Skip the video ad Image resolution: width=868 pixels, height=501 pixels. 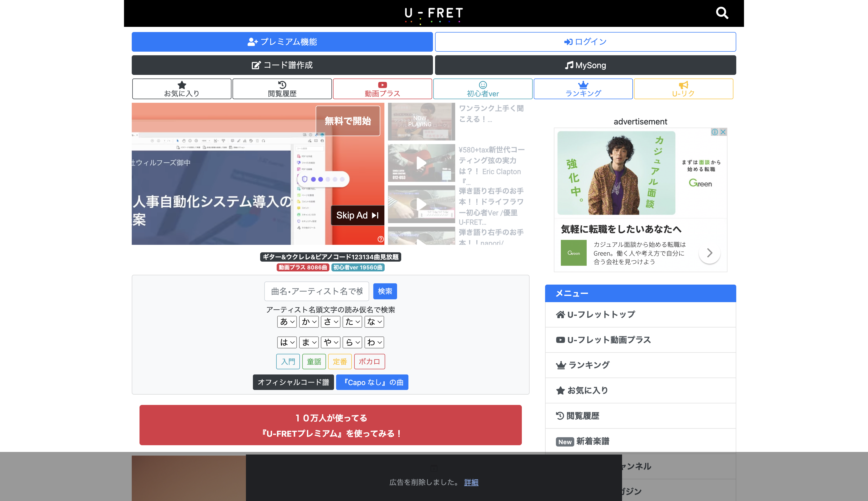357,215
